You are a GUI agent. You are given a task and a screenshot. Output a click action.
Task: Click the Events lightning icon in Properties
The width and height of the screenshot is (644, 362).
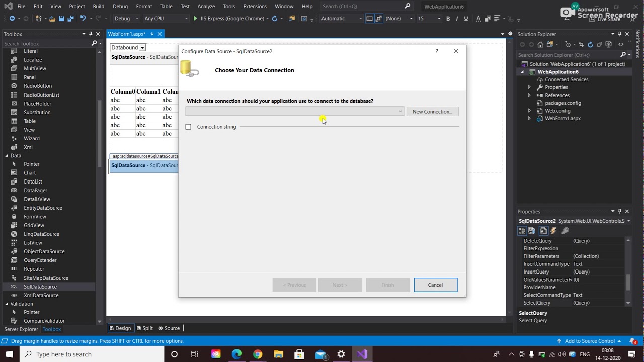(x=554, y=231)
